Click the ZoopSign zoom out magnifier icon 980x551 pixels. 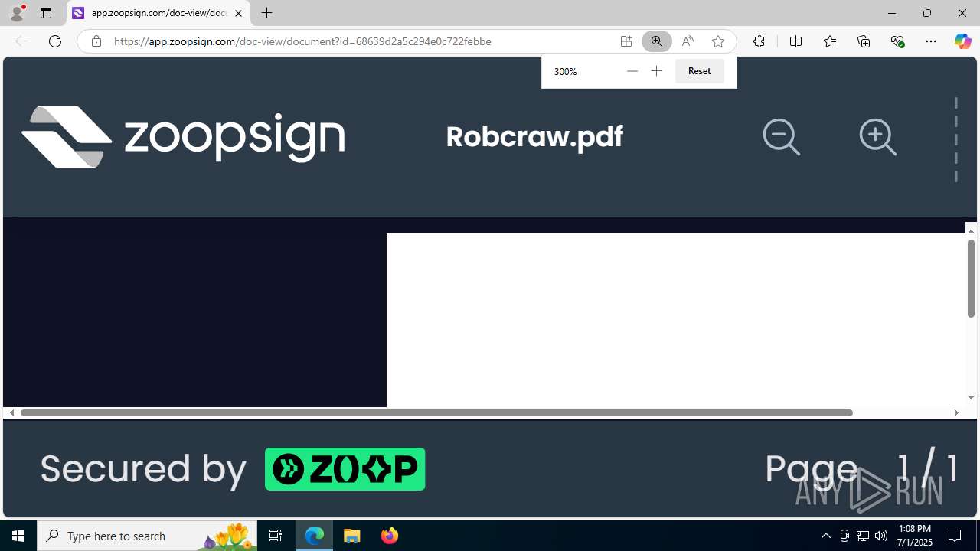[782, 138]
